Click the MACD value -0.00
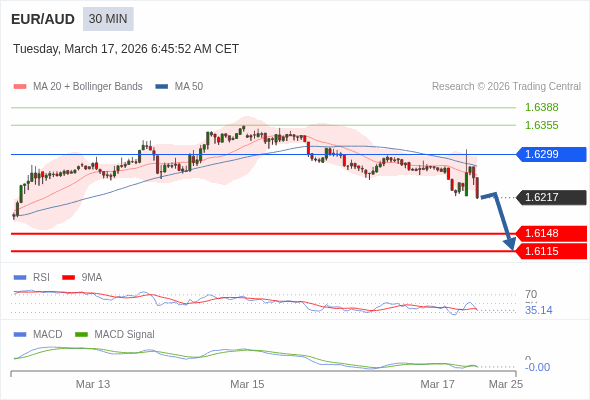 click(x=537, y=367)
